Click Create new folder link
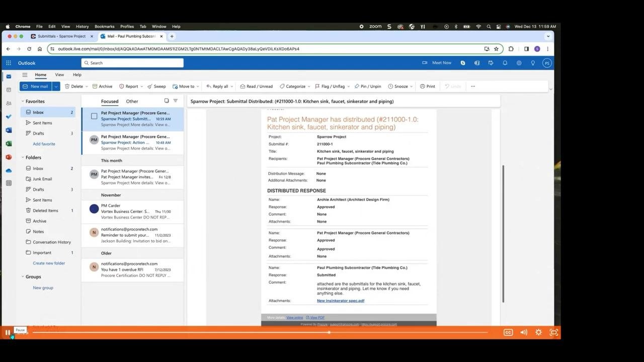Viewport: 644px width, 362px height. pyautogui.click(x=49, y=263)
